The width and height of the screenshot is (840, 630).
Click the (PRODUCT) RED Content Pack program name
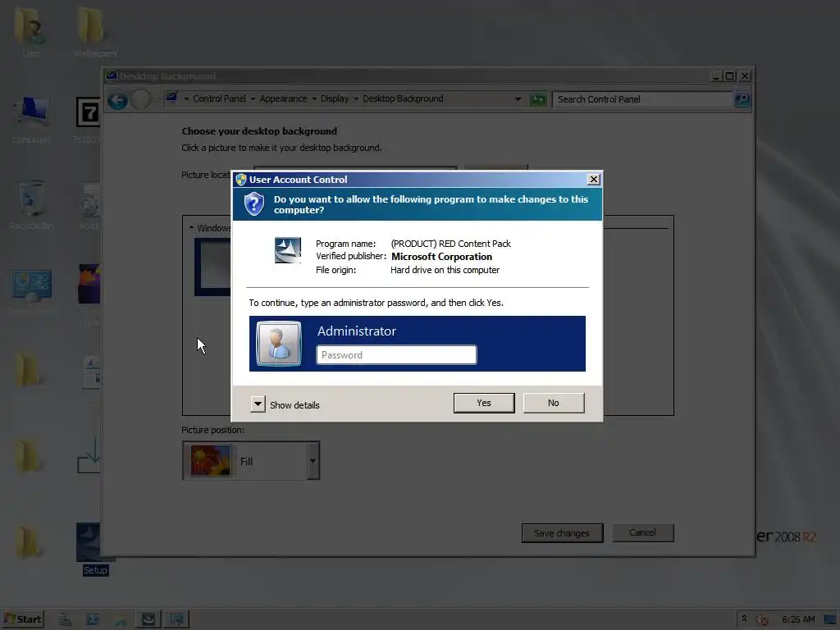click(450, 244)
